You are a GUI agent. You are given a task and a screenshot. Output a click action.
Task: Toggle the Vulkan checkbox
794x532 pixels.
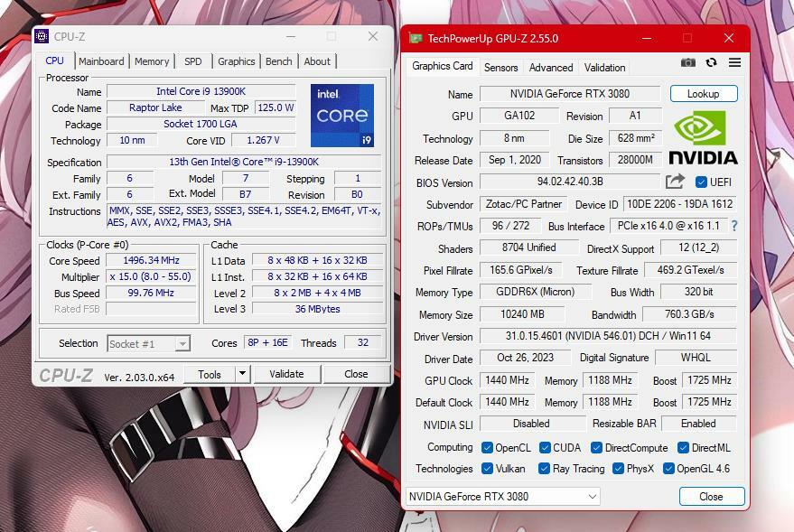(488, 469)
